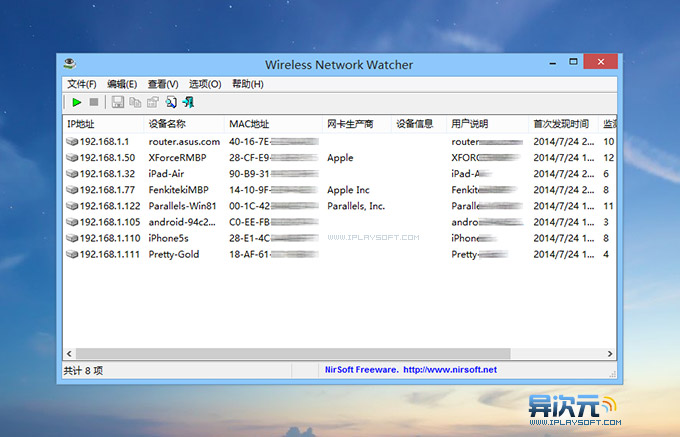Open the 编辑(E) menu
The width and height of the screenshot is (680, 437).
tap(122, 84)
